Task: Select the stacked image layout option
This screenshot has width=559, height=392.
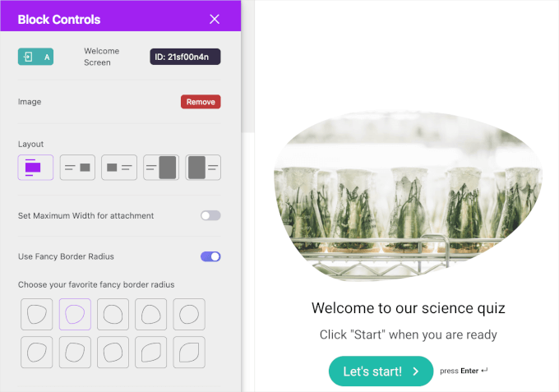Action: coord(35,168)
